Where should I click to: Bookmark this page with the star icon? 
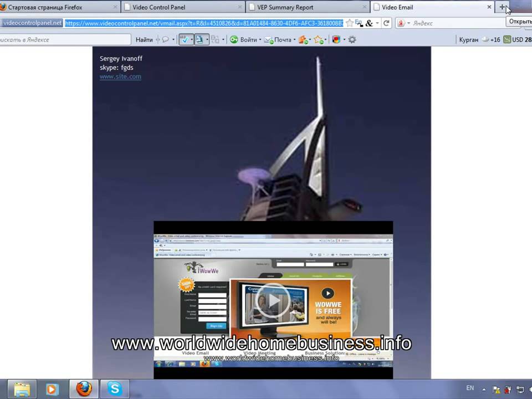[x=350, y=23]
